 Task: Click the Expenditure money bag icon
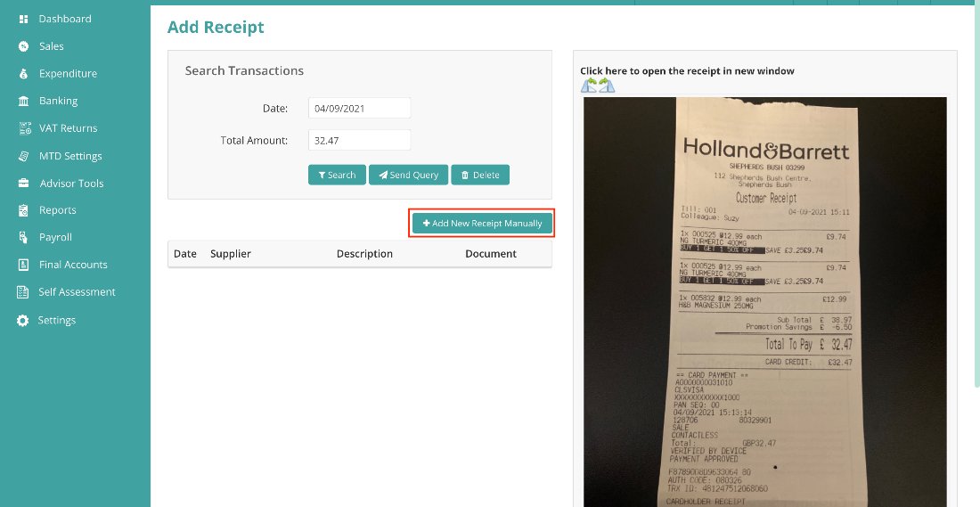(x=24, y=74)
